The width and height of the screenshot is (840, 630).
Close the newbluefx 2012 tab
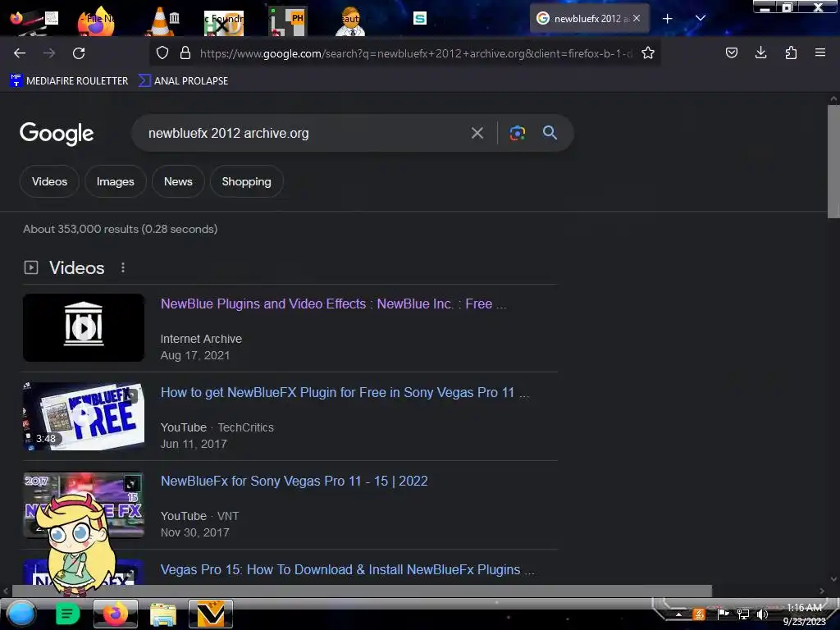pos(637,18)
